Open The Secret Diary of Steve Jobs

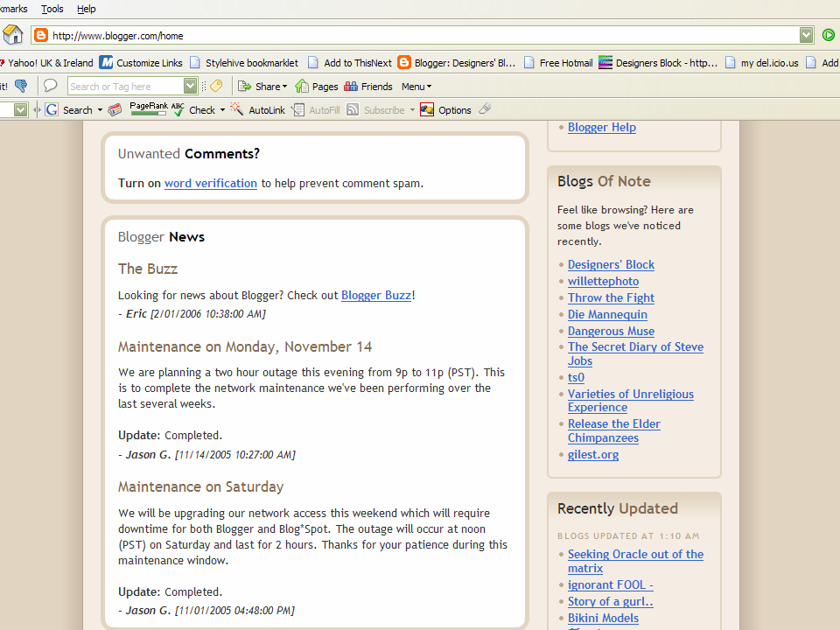[x=635, y=353]
